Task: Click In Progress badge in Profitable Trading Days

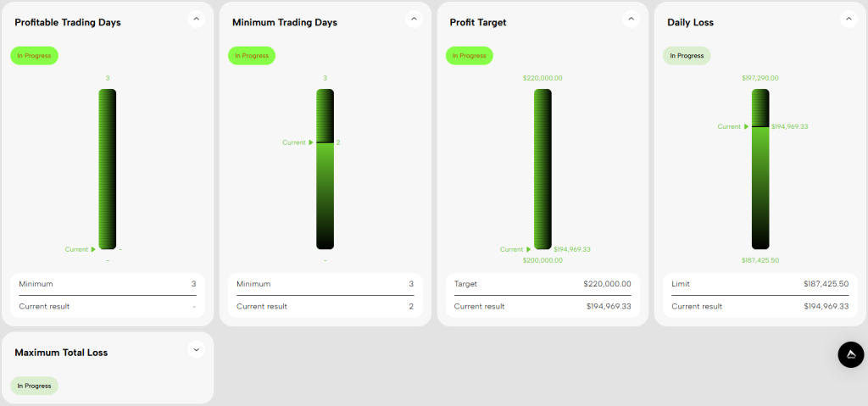Action: [x=34, y=56]
